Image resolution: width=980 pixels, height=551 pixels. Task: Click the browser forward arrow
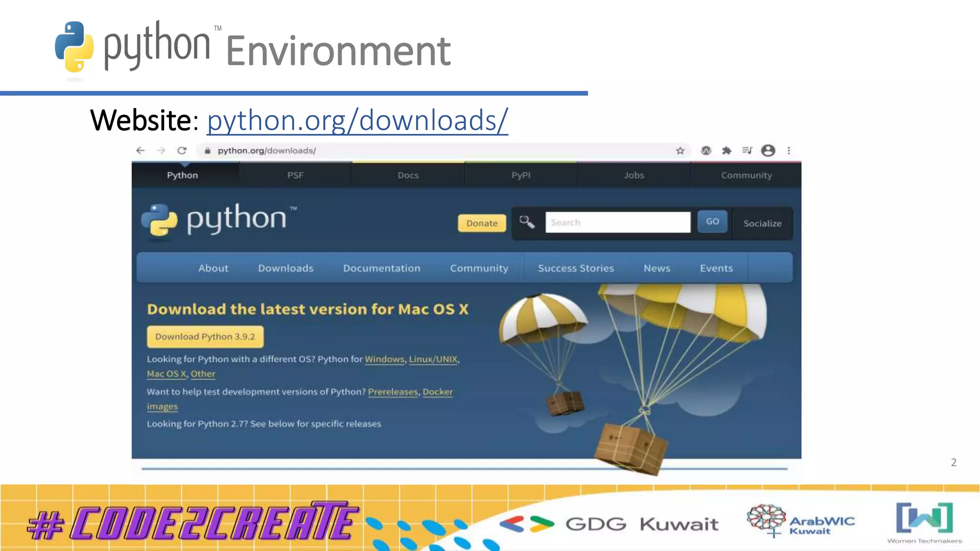161,151
